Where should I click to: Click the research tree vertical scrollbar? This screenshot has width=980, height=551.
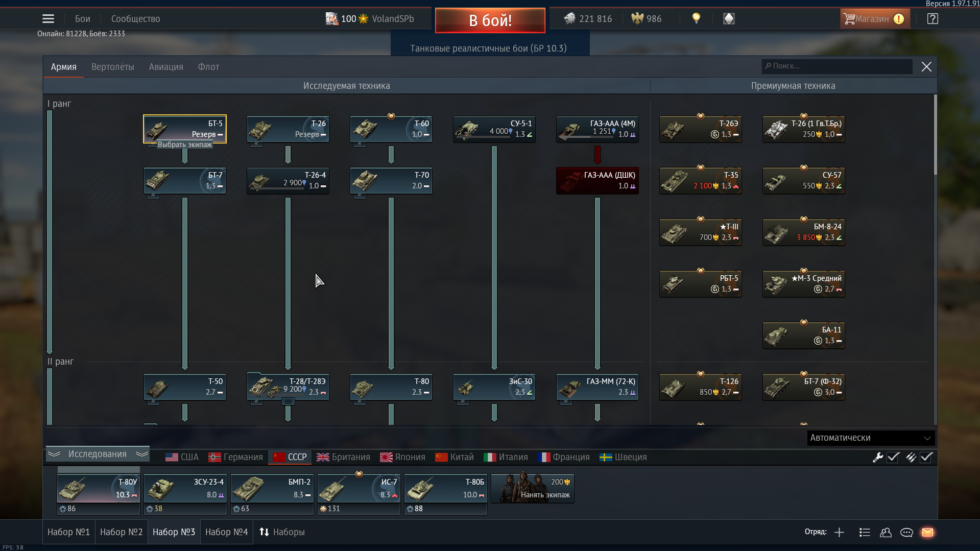pyautogui.click(x=936, y=134)
